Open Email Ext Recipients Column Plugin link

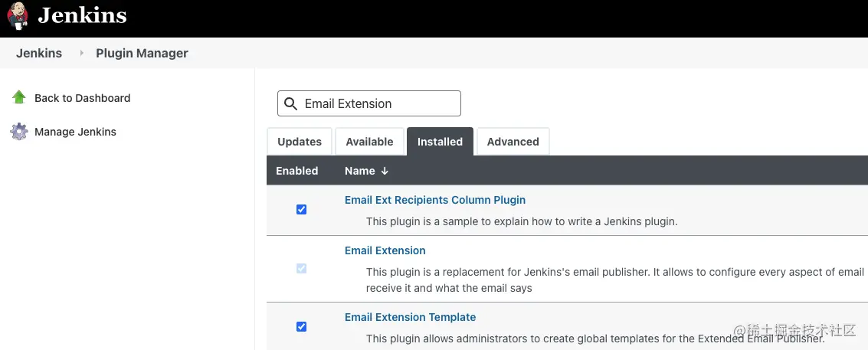pyautogui.click(x=435, y=200)
